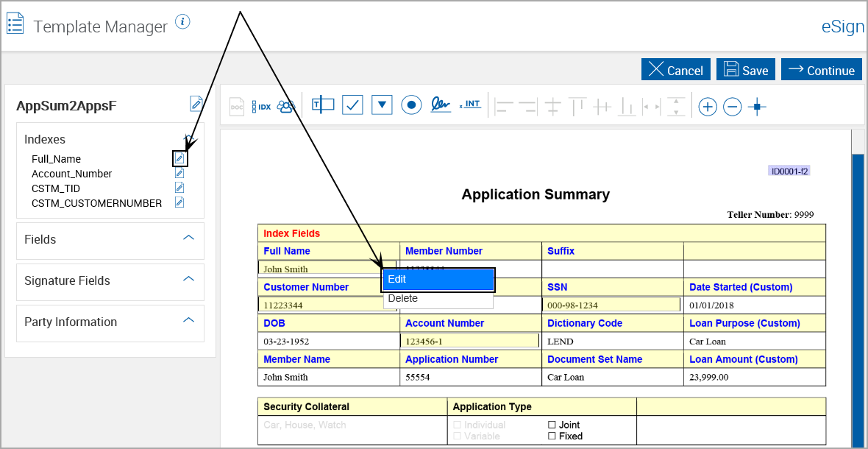This screenshot has height=449, width=868.
Task: Click the pencil icon beside Full_Name
Action: click(x=180, y=158)
